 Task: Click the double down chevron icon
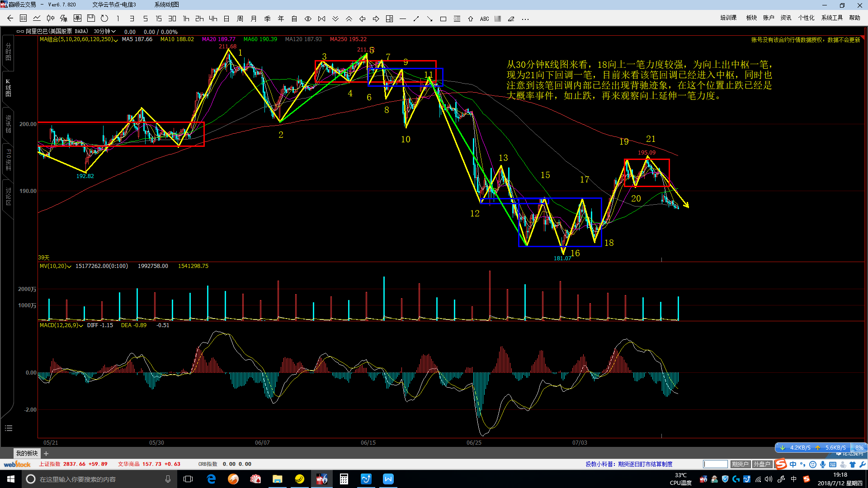[x=335, y=19]
